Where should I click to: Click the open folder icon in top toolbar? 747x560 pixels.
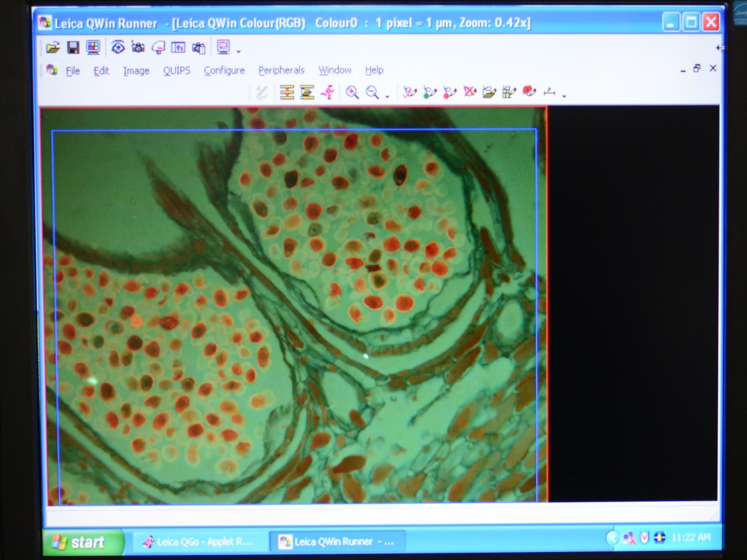(53, 48)
